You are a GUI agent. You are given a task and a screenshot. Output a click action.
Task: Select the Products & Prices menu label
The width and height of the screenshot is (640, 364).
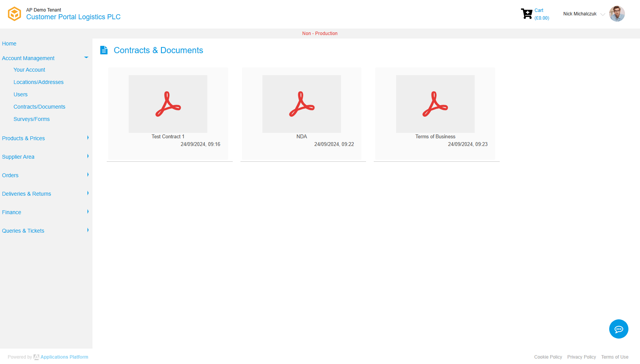[x=24, y=138]
